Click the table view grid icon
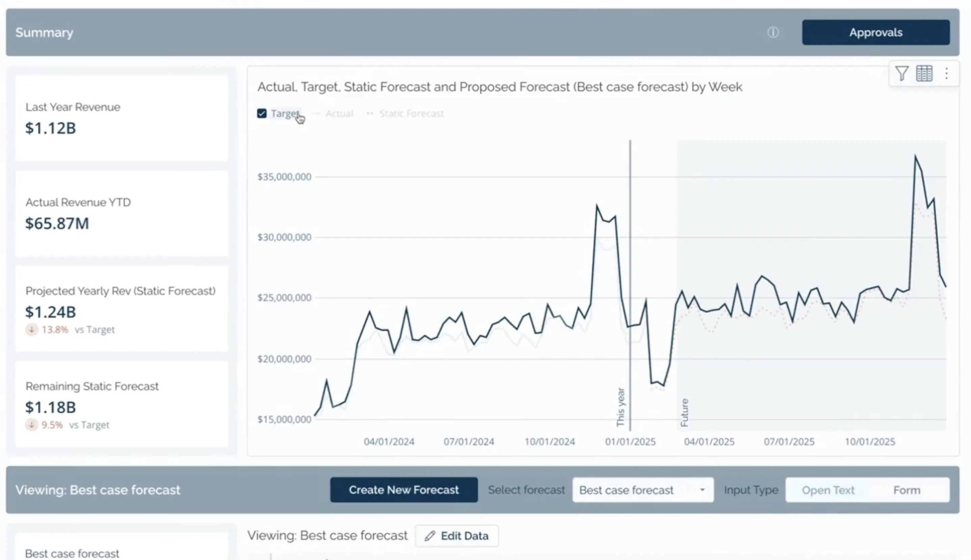This screenshot has height=560, width=971. [924, 73]
